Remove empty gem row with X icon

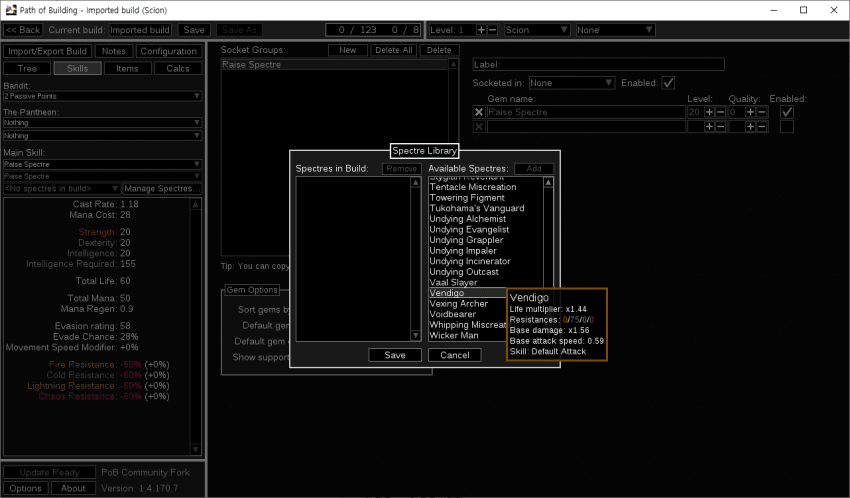click(x=479, y=126)
